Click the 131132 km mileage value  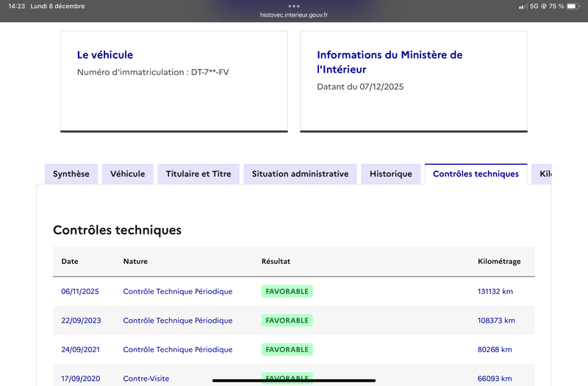pos(495,291)
